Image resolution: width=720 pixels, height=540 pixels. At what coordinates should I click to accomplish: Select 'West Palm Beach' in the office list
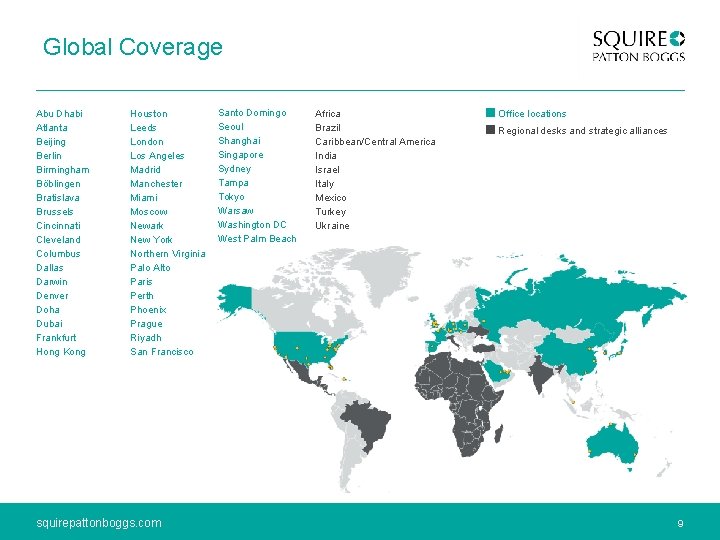(x=257, y=239)
